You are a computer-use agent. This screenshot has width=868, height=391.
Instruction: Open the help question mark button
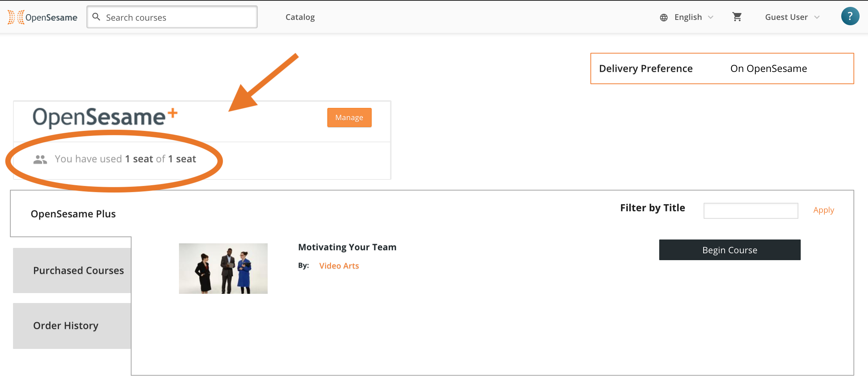coord(850,16)
